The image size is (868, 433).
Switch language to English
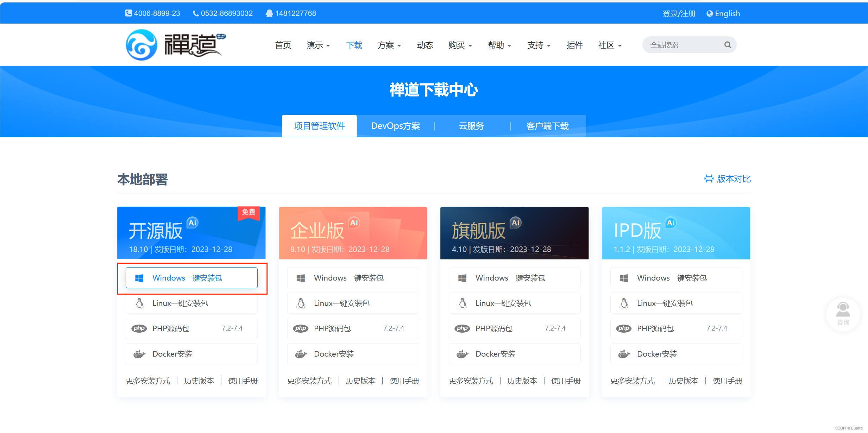[x=723, y=13]
